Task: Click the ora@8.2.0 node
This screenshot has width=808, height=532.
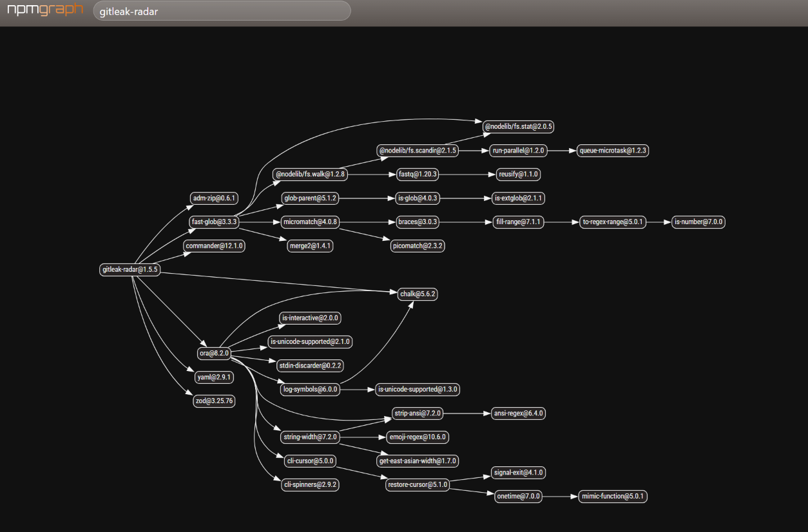Action: coord(215,354)
